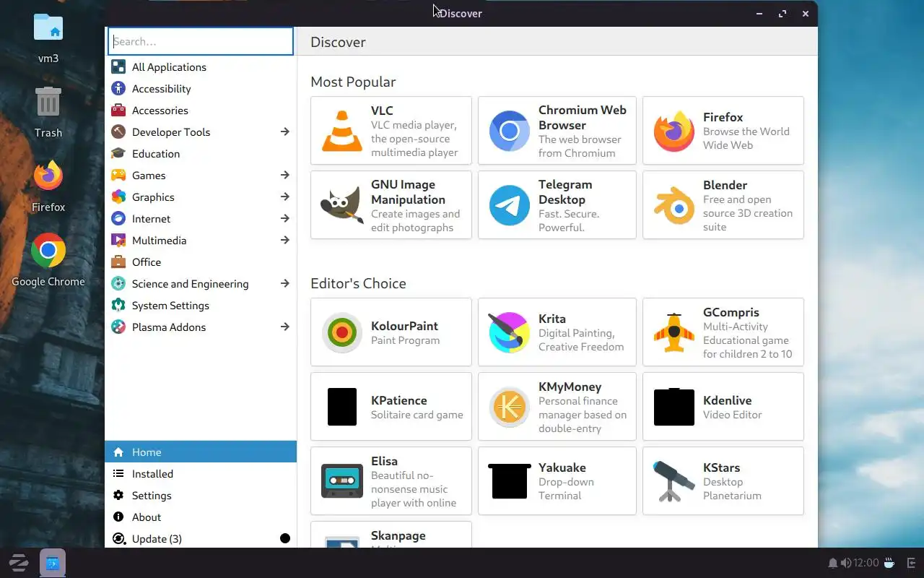Screen dimensions: 924x578
Task: Click the KolourPaint icon
Action: click(342, 332)
